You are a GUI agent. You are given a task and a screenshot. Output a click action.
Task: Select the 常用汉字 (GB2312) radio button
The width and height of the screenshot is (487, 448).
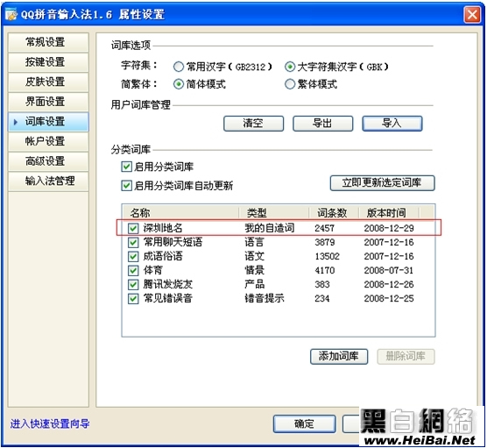point(179,67)
